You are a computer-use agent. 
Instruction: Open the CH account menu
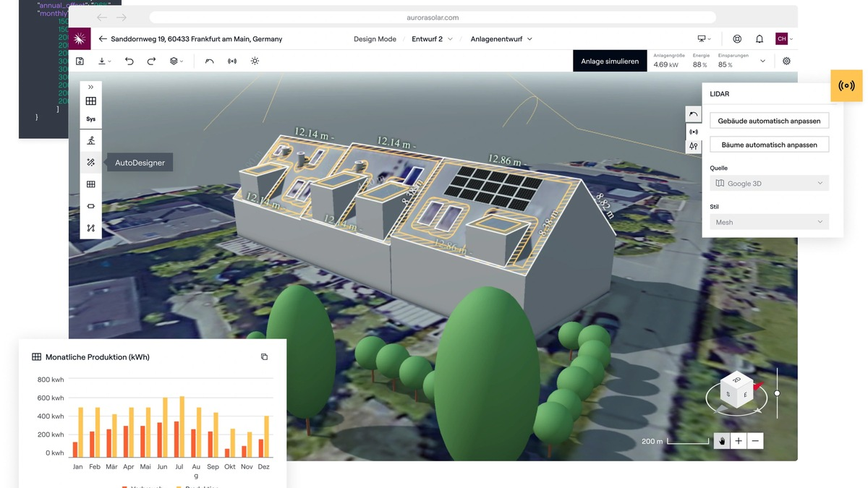click(x=782, y=39)
